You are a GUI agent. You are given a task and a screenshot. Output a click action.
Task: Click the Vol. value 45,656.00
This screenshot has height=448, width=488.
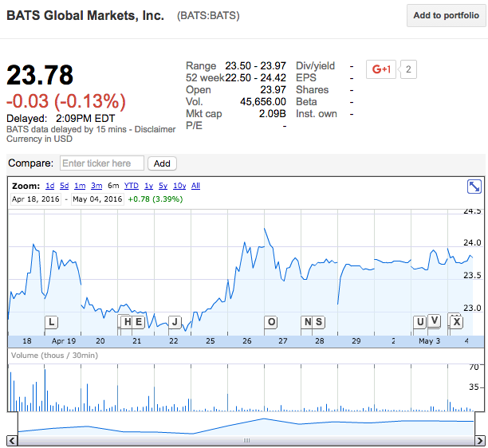point(263,102)
